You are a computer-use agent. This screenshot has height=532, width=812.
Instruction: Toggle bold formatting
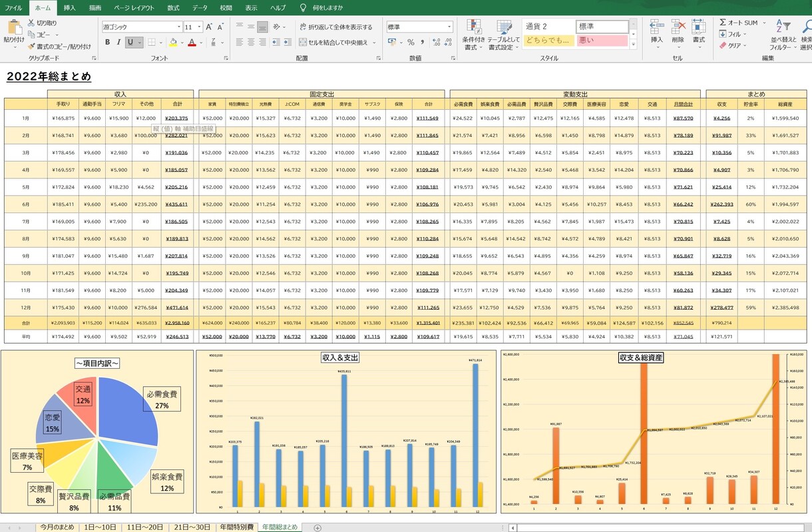[107, 42]
